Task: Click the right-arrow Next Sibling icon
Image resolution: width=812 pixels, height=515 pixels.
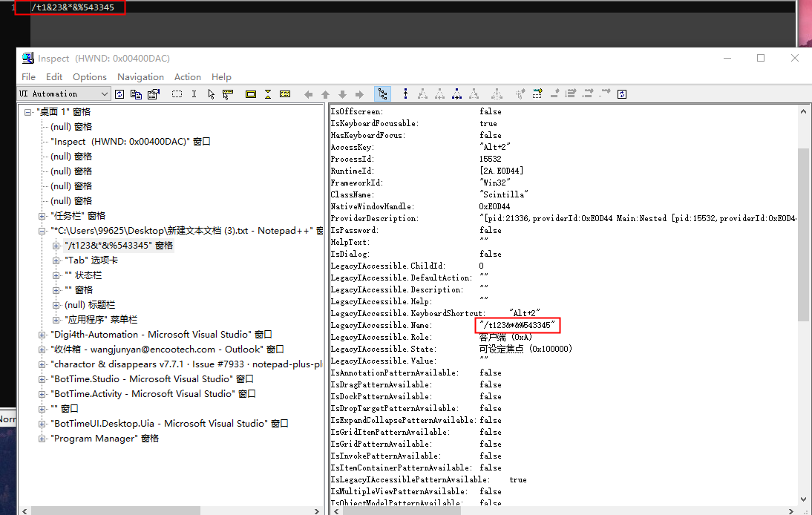Action: pyautogui.click(x=359, y=94)
